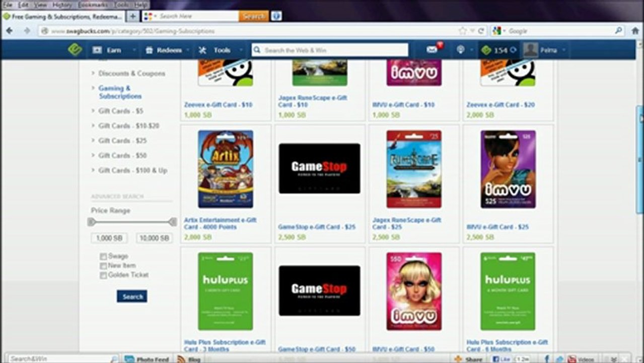
Task: Open the Tools dropdown menu
Action: [x=241, y=50]
